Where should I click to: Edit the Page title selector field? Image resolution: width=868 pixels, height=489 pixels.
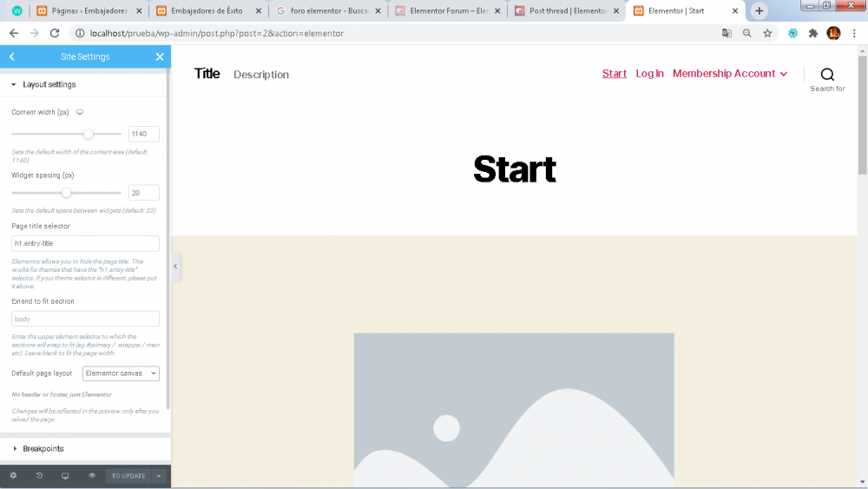click(x=85, y=243)
